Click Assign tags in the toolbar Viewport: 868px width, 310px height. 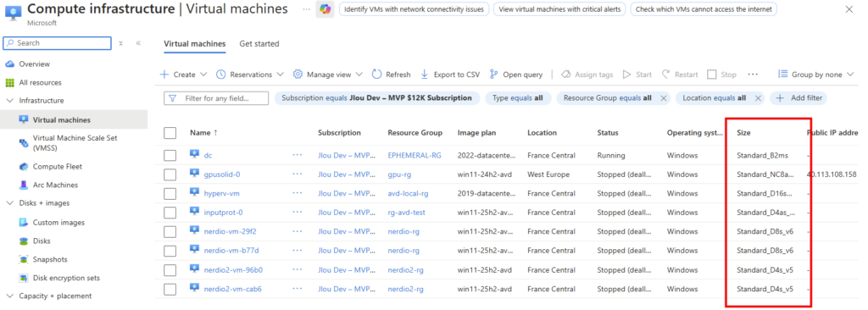click(587, 75)
